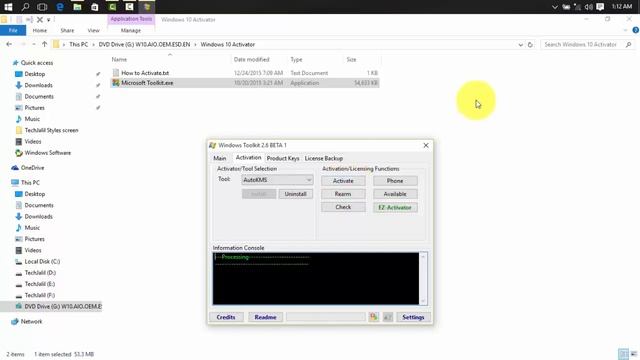
Task: Open Local Disk (C:) drive
Action: point(42,261)
